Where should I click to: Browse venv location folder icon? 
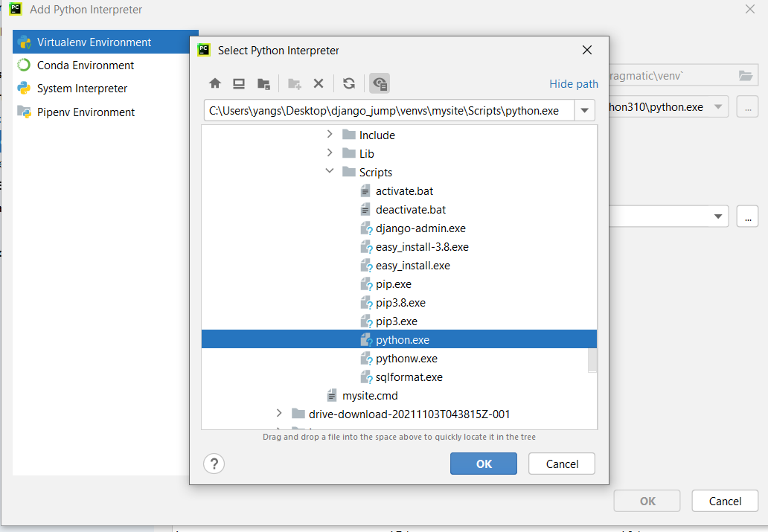pyautogui.click(x=746, y=75)
